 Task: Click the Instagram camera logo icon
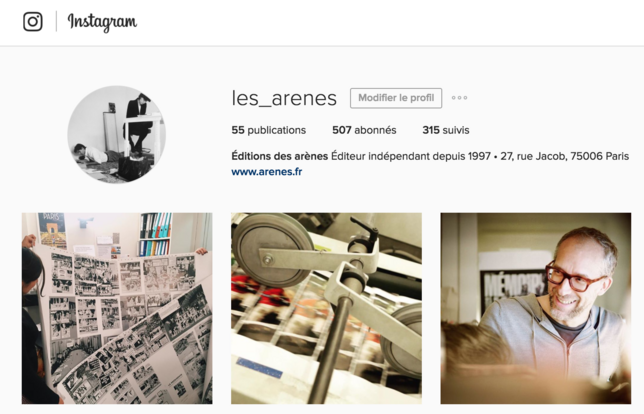(x=33, y=21)
